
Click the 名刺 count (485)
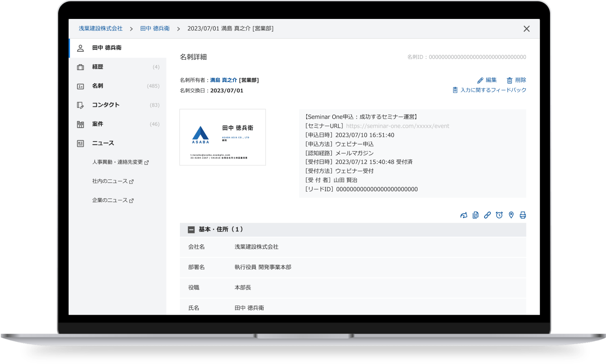(153, 86)
